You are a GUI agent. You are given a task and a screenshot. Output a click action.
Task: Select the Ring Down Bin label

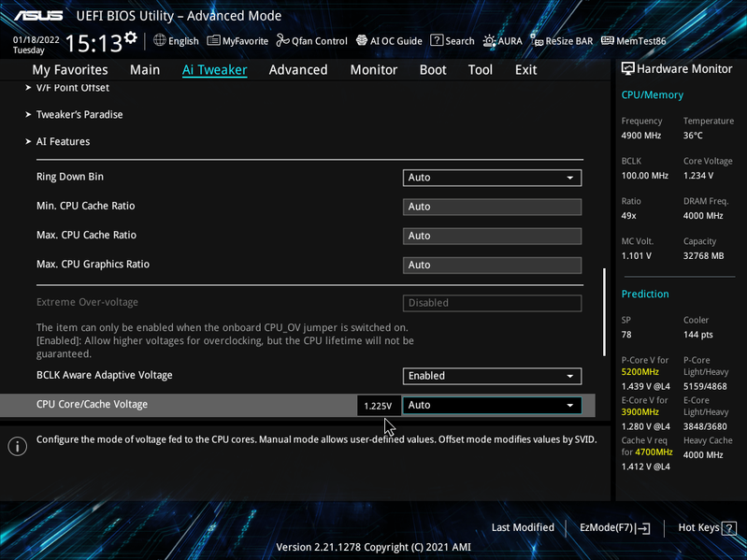pyautogui.click(x=70, y=177)
